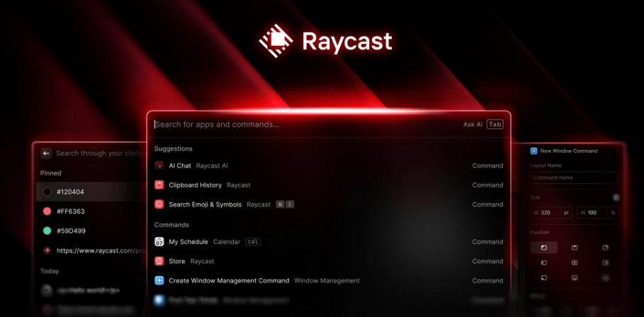The width and height of the screenshot is (644, 317).
Task: Open the AI Chat command icon
Action: pyautogui.click(x=159, y=166)
